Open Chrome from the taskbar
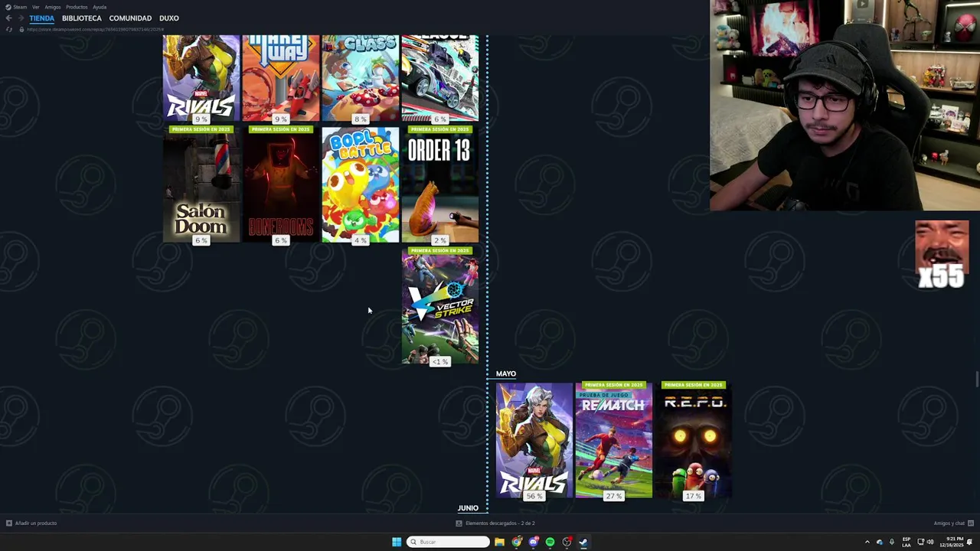The image size is (980, 551). tap(517, 542)
